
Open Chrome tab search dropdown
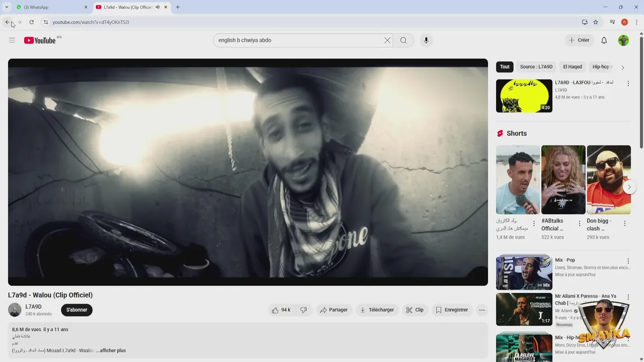7,7
